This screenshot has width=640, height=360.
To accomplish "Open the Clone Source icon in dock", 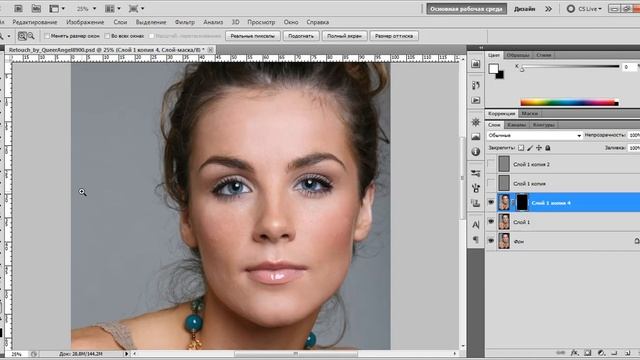I will tap(476, 203).
